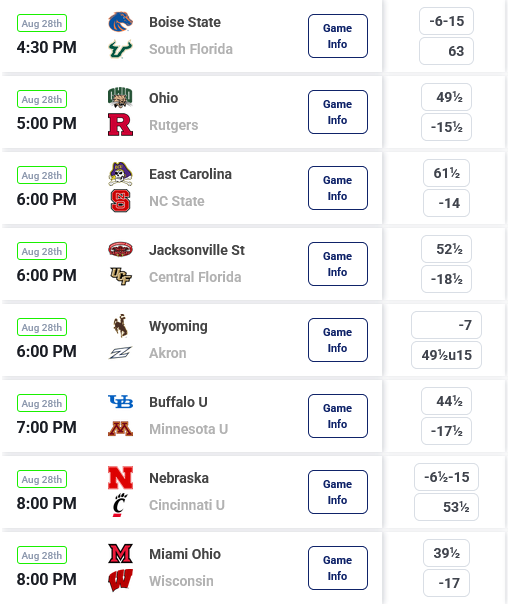Click the Cincinnati C-paw logo

click(x=120, y=505)
